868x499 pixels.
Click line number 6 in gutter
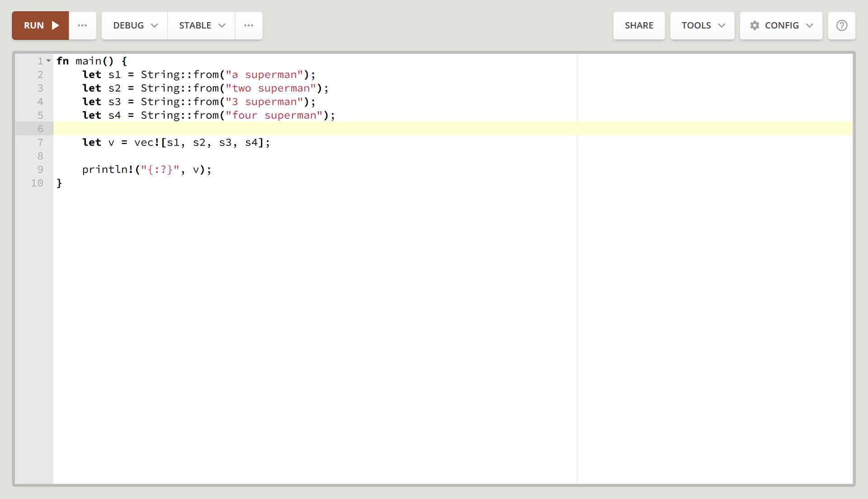(x=40, y=129)
